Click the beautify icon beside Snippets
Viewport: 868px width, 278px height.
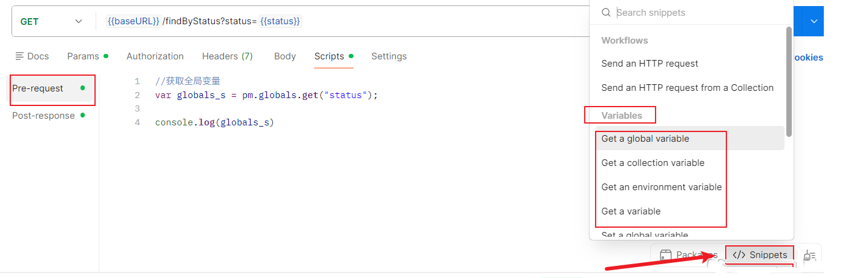tap(809, 256)
